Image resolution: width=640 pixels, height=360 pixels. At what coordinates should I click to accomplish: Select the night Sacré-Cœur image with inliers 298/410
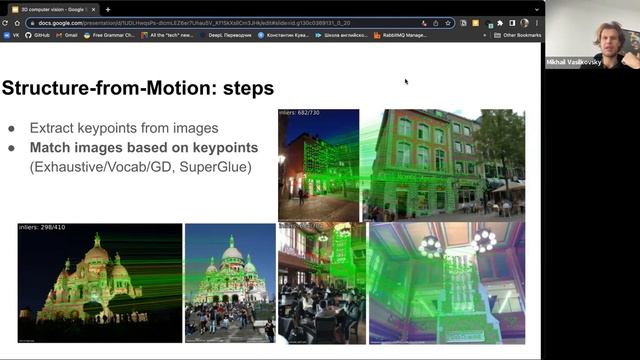coord(100,283)
